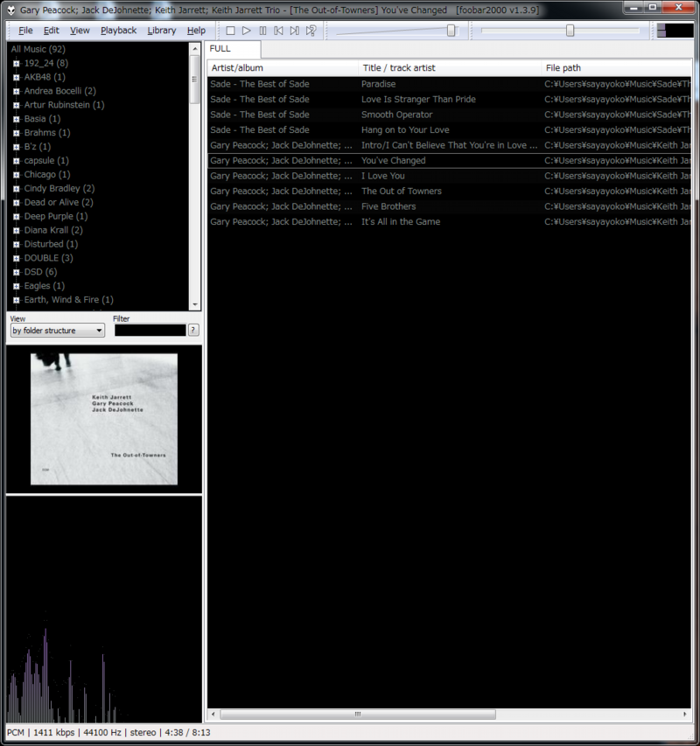The image size is (700, 746).
Task: Expand the Brahms node
Action: (17, 133)
